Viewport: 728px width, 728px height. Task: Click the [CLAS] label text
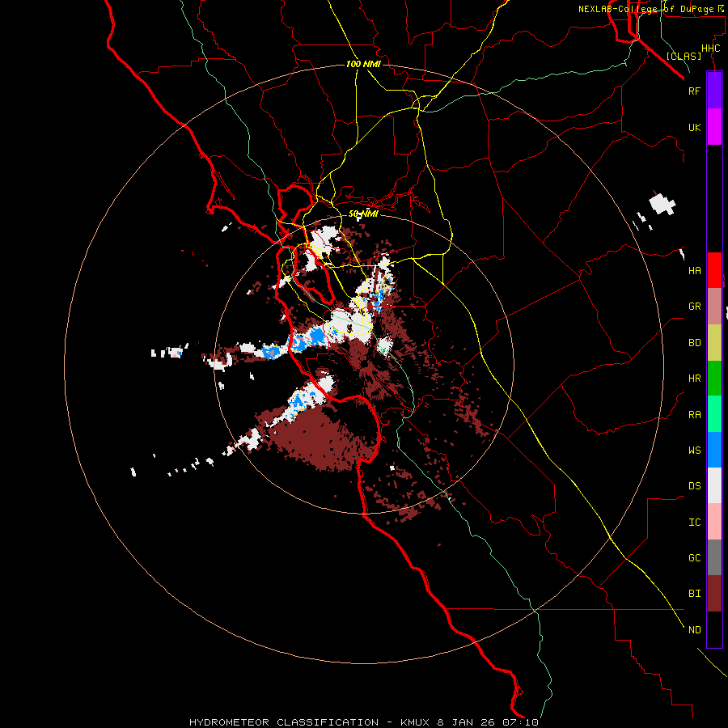684,56
